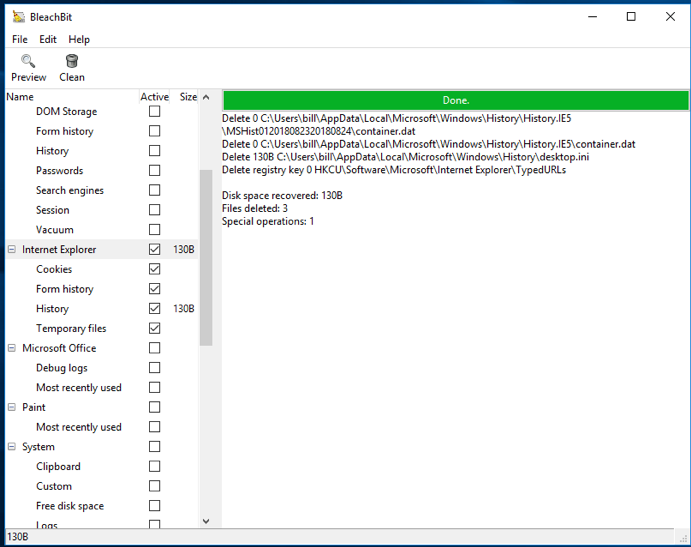Click scroll up arrow in cleaner list
Screen dimensions: 691x547
pos(206,98)
